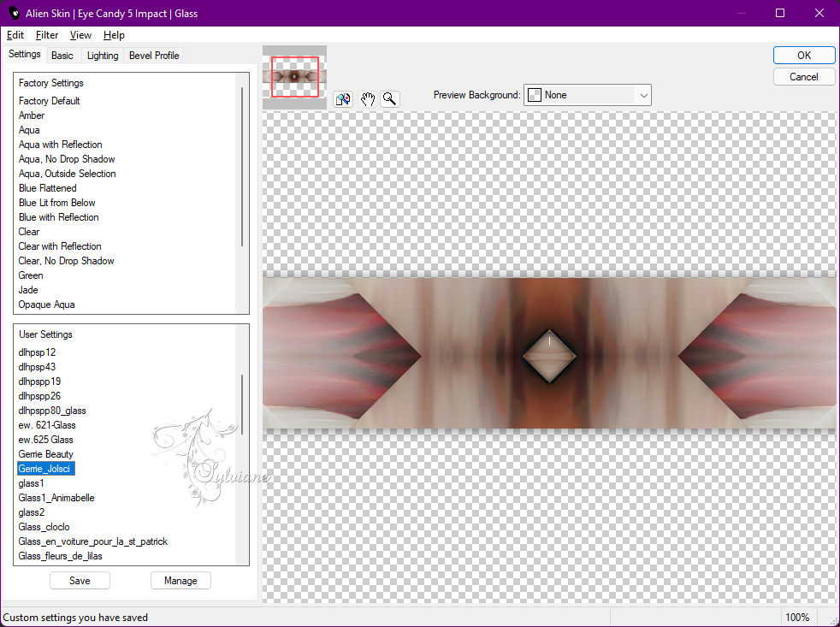Select Clear, No Drop Shadow preset
840x627 pixels.
66,261
